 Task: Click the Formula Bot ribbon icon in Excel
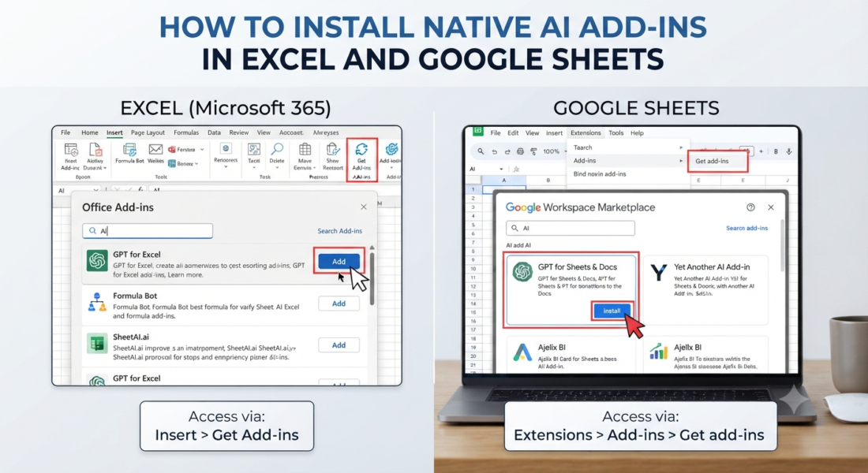[x=129, y=150]
